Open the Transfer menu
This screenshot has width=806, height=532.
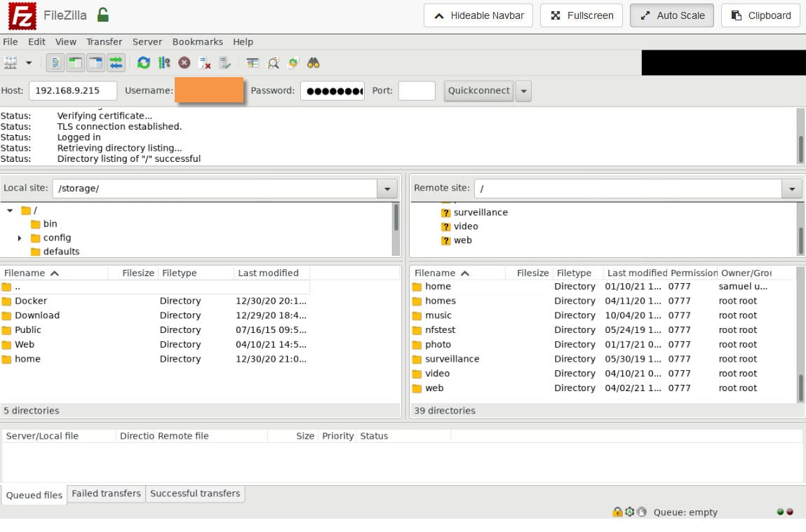click(x=105, y=41)
